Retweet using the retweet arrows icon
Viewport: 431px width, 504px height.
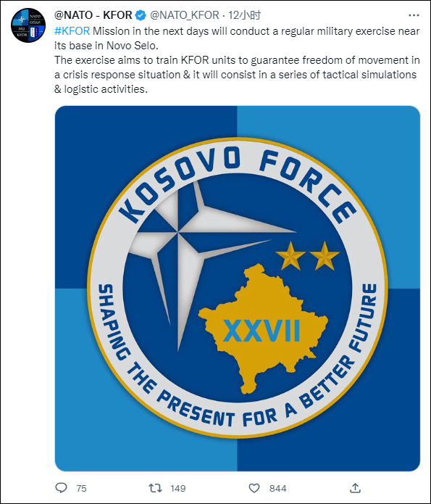click(x=155, y=488)
